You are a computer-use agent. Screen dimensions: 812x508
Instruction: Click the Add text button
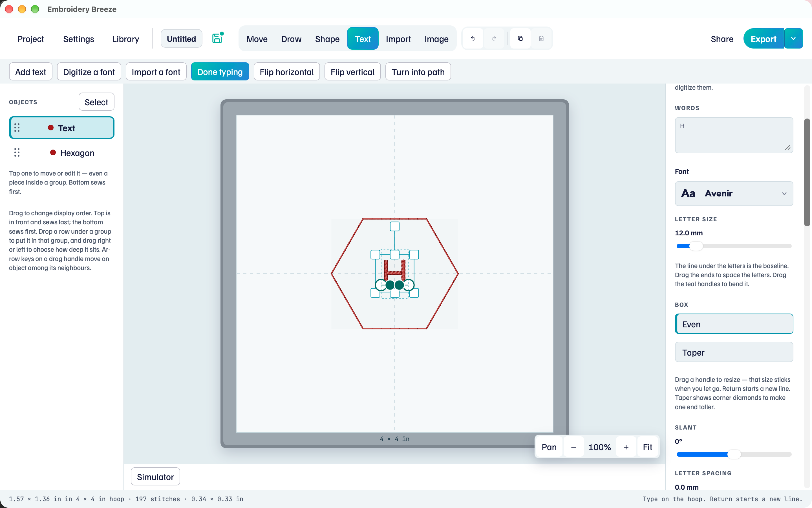30,72
